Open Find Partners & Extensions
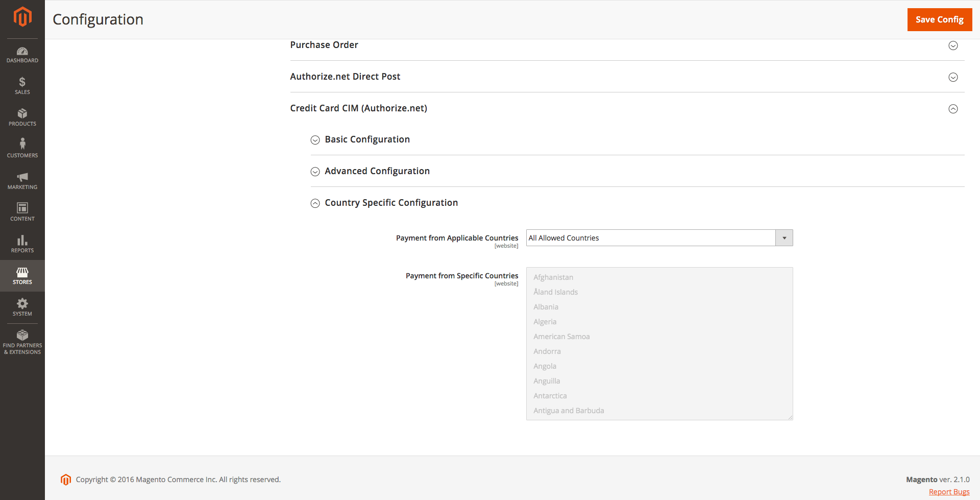The height and width of the screenshot is (500, 980). pos(22,342)
